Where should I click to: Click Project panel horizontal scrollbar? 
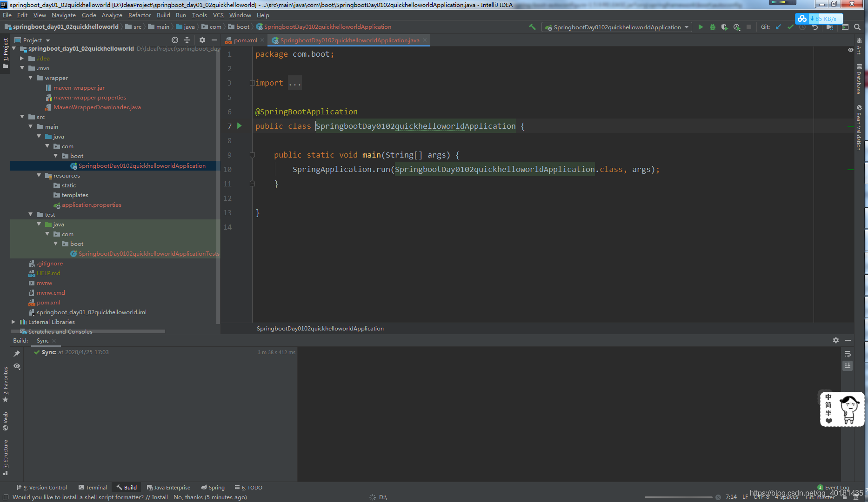pos(87,331)
